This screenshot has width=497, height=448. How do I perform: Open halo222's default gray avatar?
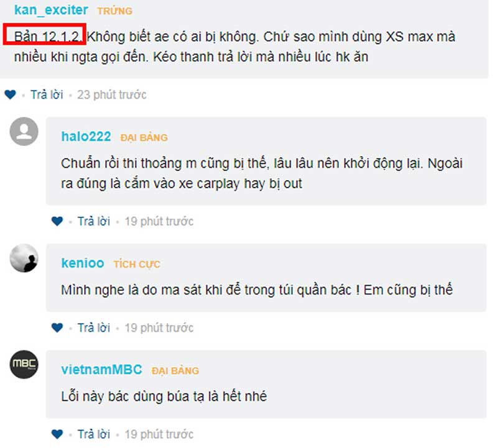tap(24, 131)
